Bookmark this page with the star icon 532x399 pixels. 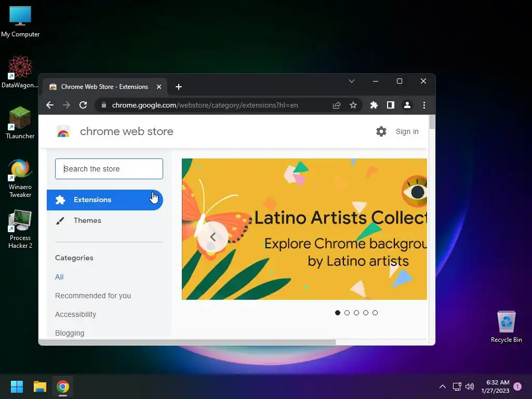353,105
